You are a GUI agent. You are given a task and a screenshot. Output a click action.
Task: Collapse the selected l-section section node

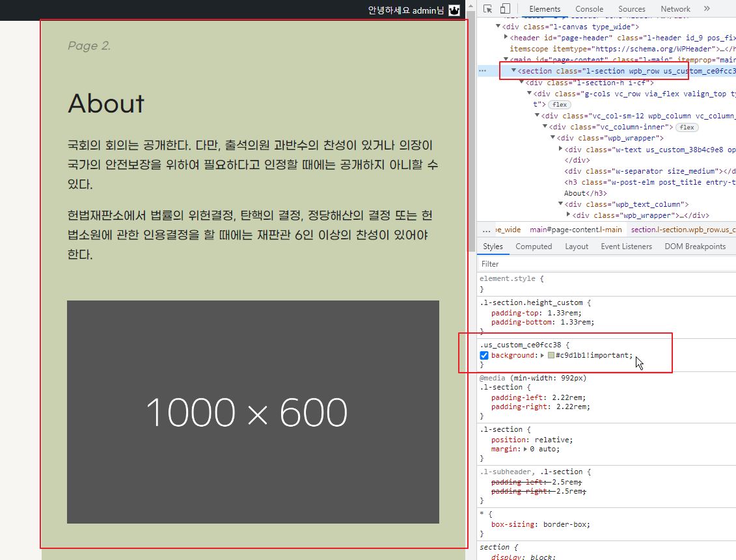pos(513,70)
